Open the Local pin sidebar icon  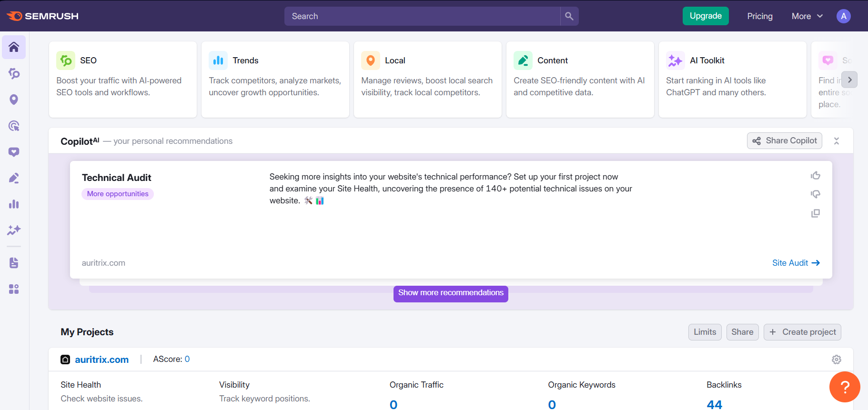click(14, 100)
